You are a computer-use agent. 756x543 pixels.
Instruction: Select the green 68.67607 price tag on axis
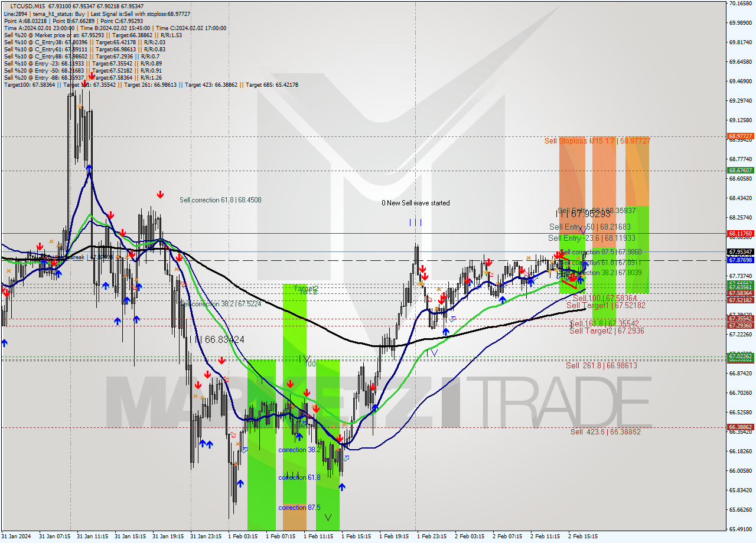pos(741,170)
